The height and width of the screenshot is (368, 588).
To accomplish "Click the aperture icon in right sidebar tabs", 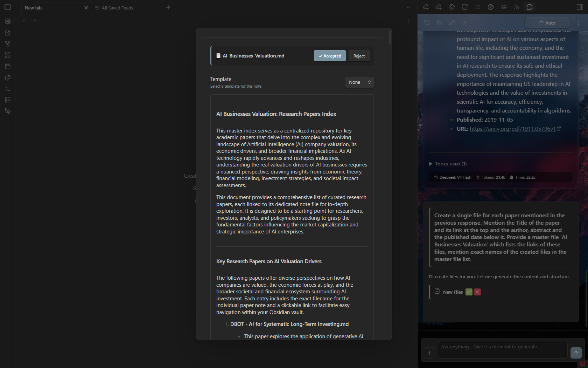I will (491, 7).
